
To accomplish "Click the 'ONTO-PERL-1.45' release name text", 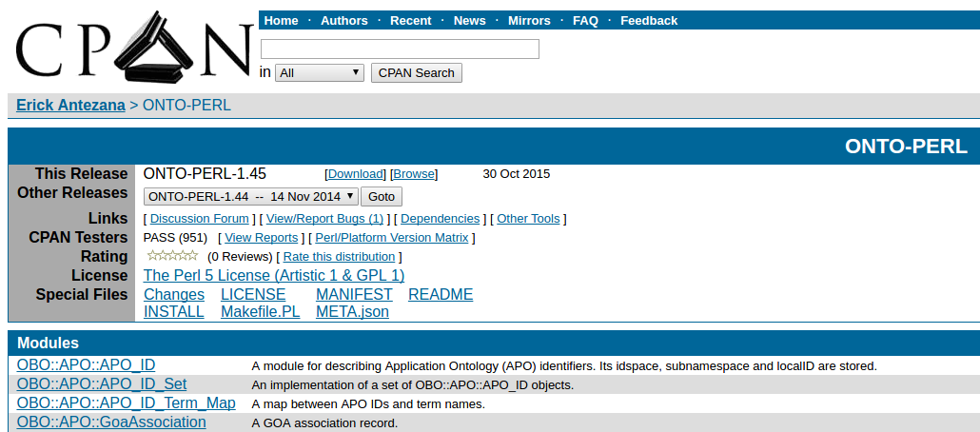I will [205, 174].
